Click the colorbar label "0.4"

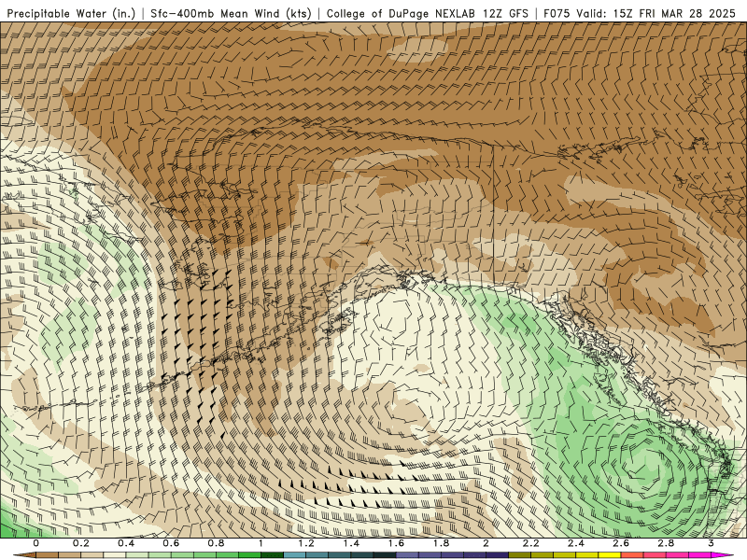pos(126,543)
